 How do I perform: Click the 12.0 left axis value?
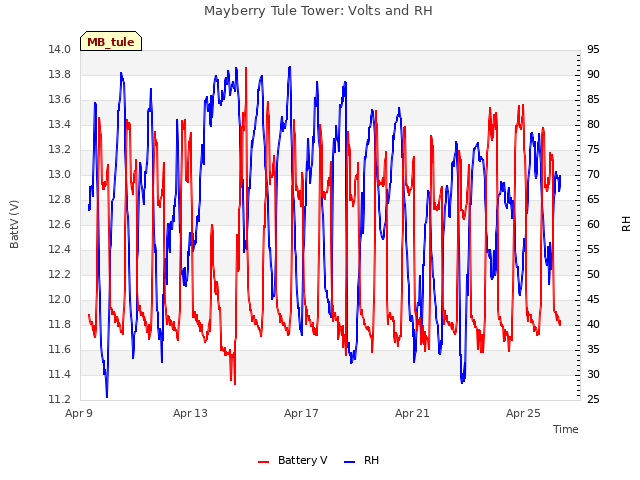click(60, 300)
